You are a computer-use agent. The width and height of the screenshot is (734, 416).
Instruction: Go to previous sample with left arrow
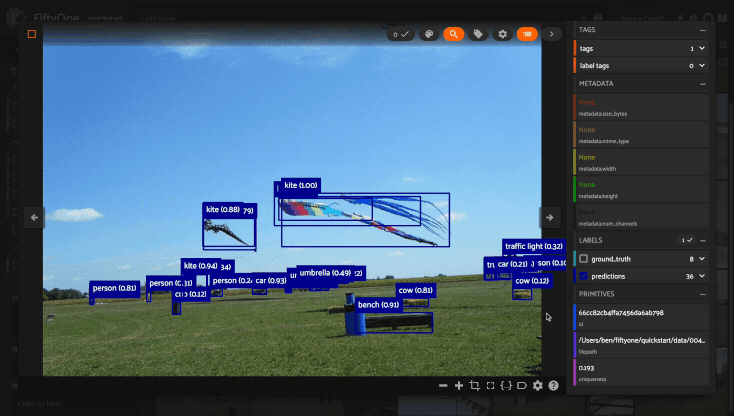(x=34, y=218)
